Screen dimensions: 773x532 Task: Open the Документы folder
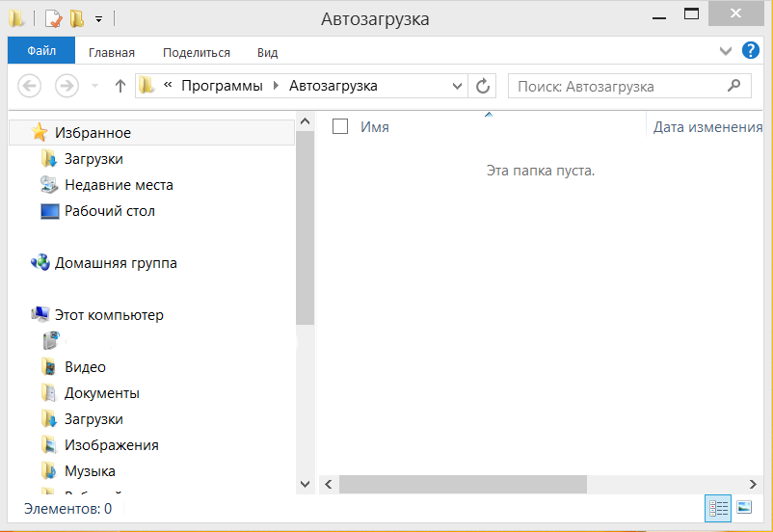click(102, 393)
